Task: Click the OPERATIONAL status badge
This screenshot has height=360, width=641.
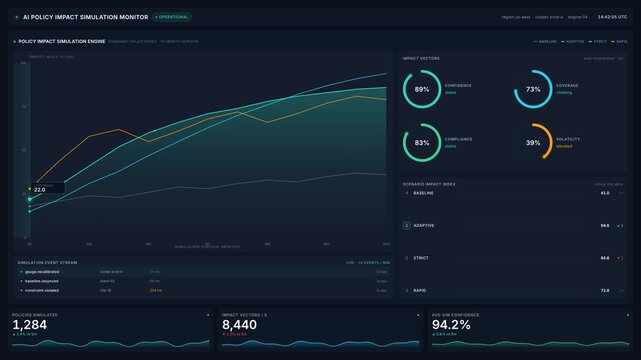Action: 172,17
